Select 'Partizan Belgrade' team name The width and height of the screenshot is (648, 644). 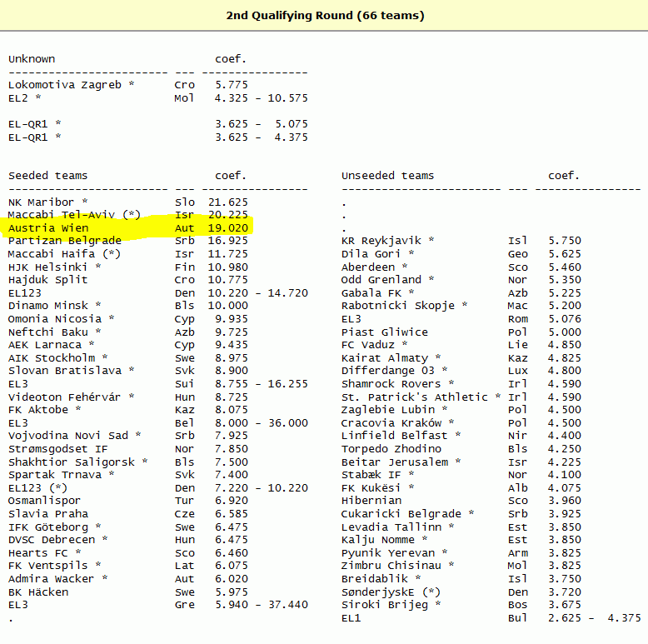pos(65,241)
